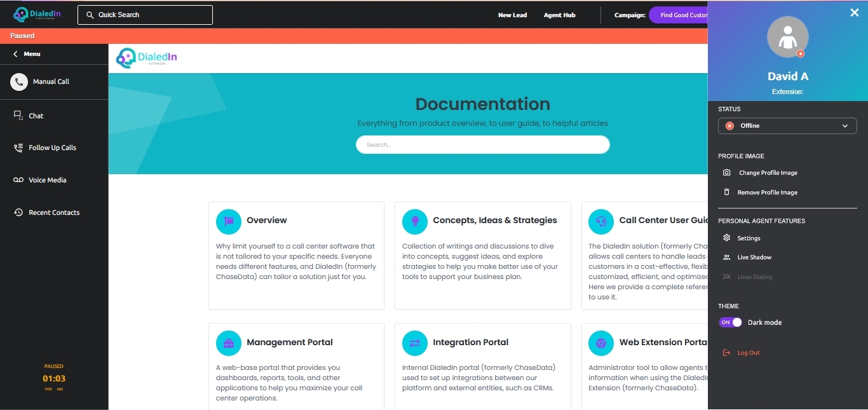Image resolution: width=868 pixels, height=410 pixels.
Task: Click the Documentation search field
Action: point(482,145)
